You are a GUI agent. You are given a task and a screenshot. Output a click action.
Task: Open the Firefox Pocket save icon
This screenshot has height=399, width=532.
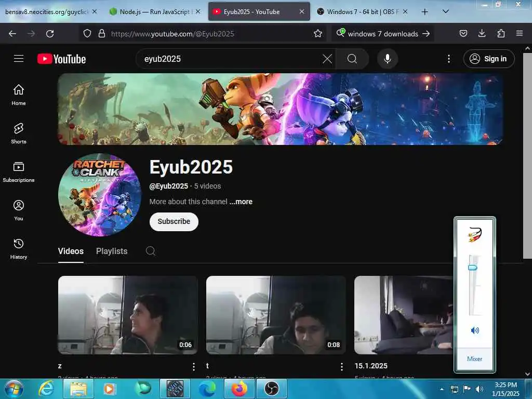click(463, 33)
